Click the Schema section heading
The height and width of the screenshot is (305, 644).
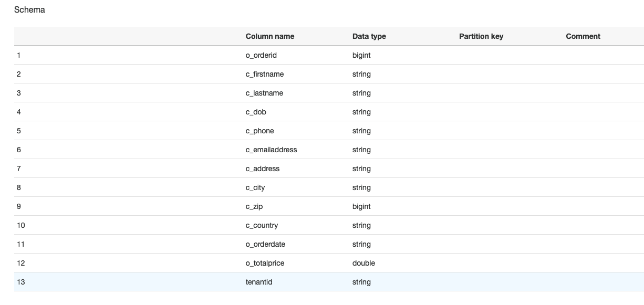(x=29, y=9)
